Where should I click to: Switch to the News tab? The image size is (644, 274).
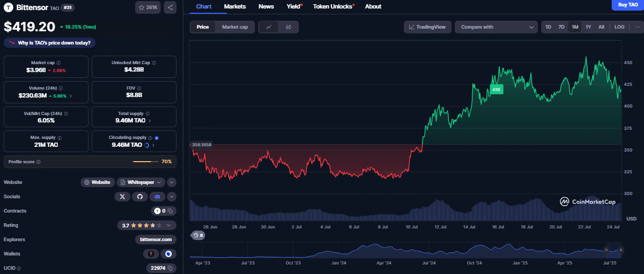click(266, 6)
